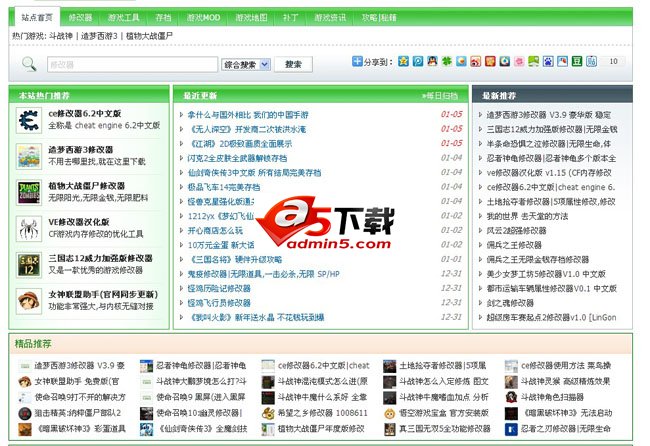This screenshot has width=650, height=446.
Task: Switch to the 修改器 navigation tab
Action: [81, 18]
